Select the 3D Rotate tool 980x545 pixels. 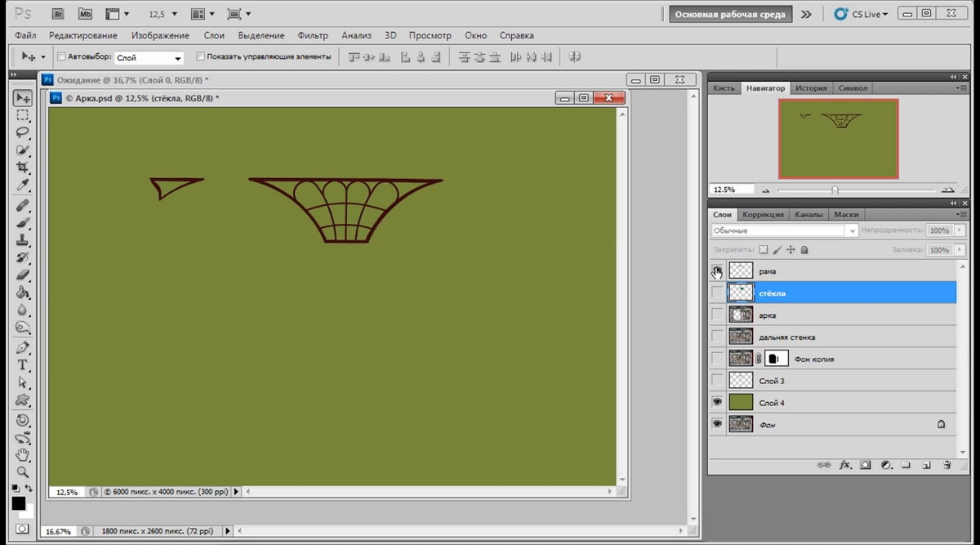[x=23, y=420]
